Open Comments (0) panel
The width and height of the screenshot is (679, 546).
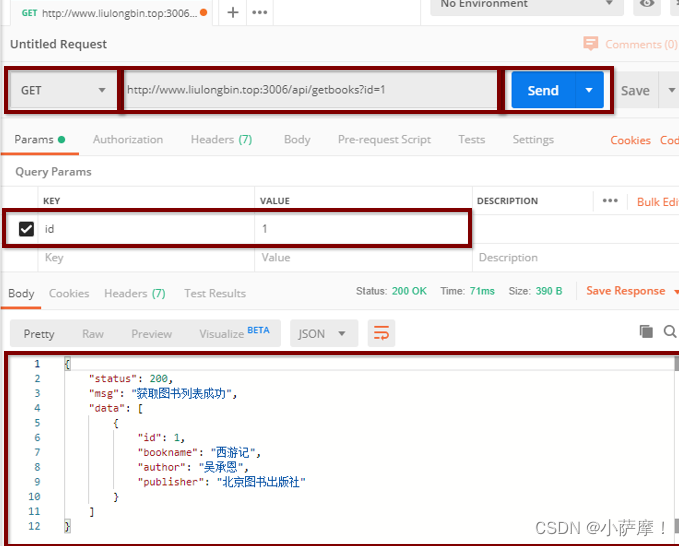[x=630, y=44]
